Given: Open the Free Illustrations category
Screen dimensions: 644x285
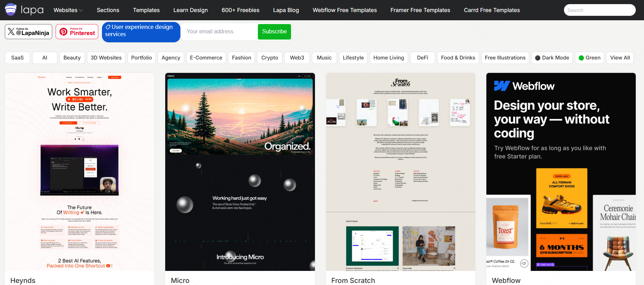Looking at the screenshot, I should click(x=505, y=58).
